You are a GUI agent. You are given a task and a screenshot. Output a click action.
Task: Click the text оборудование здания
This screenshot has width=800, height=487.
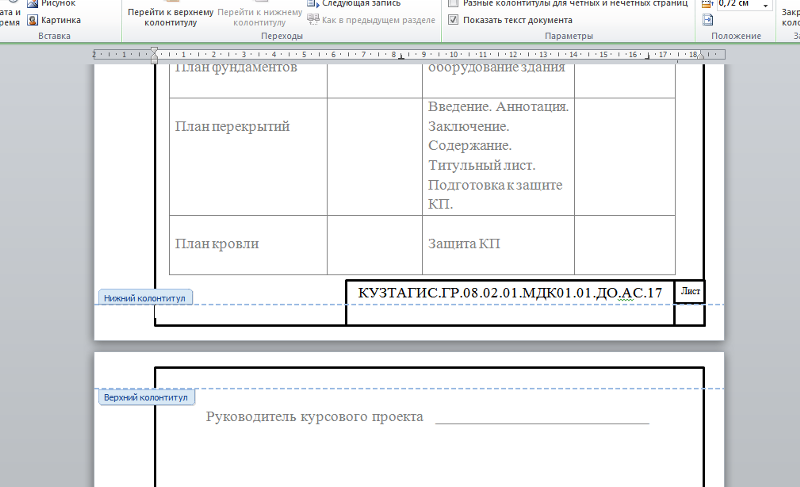coord(496,67)
